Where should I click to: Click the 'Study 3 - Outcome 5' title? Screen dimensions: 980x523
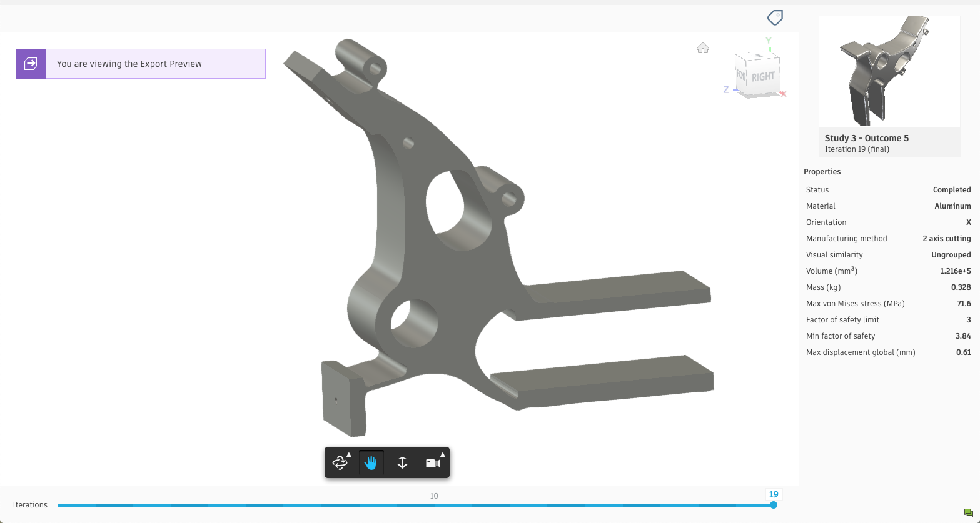pyautogui.click(x=867, y=138)
